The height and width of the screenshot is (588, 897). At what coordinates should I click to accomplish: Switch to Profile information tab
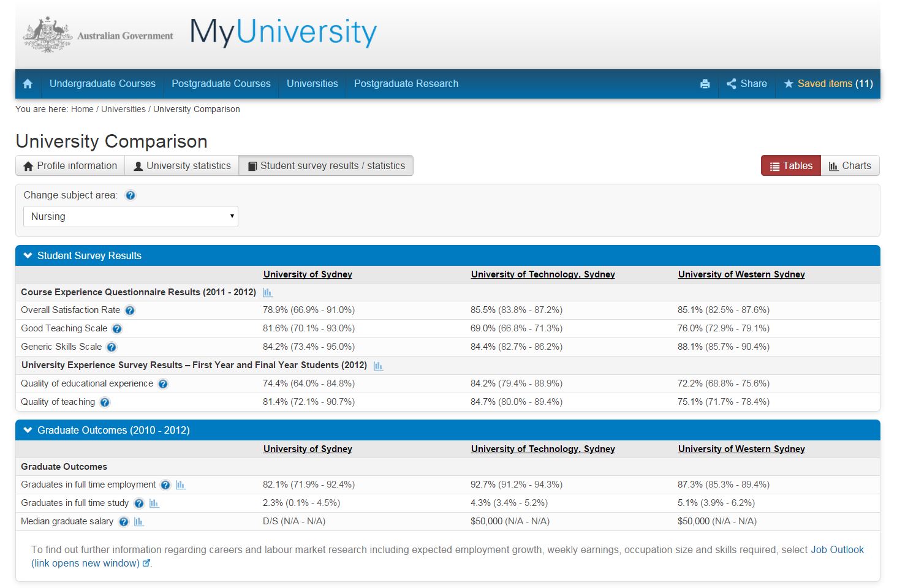coord(70,165)
